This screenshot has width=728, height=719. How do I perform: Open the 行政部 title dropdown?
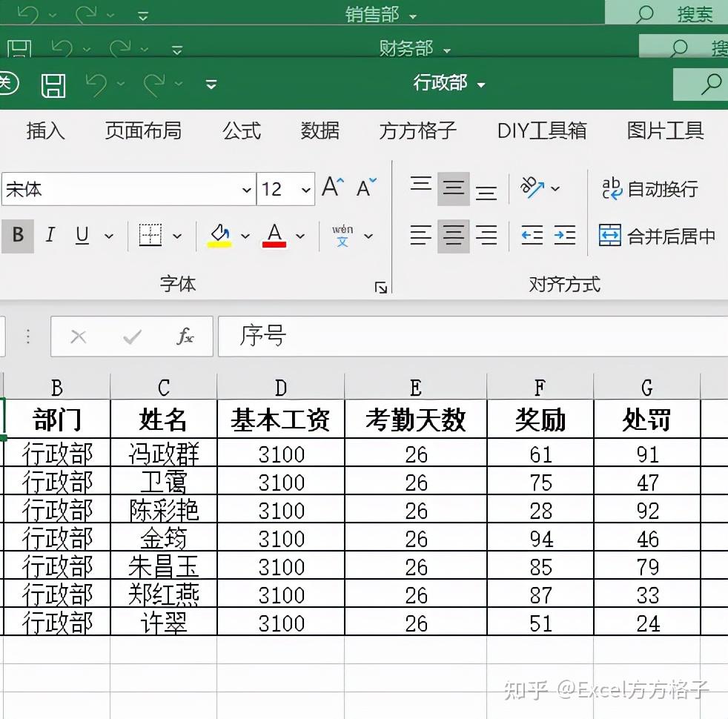(481, 85)
